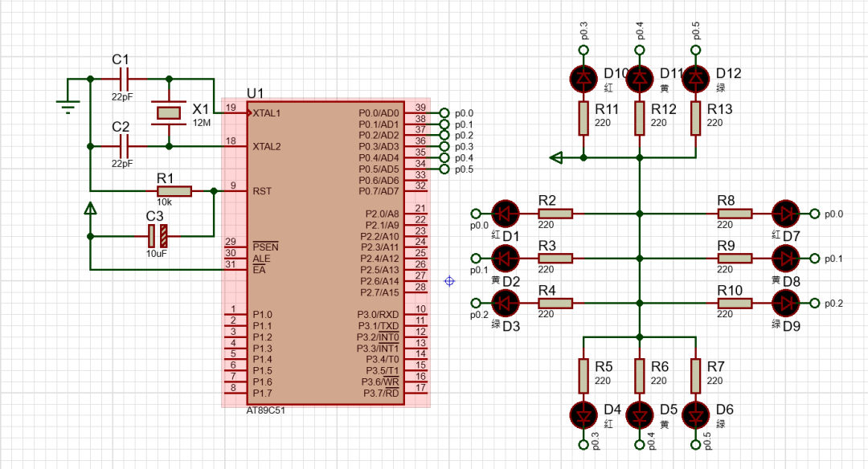Click the blue origin marker
This screenshot has width=868, height=469.
tap(449, 281)
